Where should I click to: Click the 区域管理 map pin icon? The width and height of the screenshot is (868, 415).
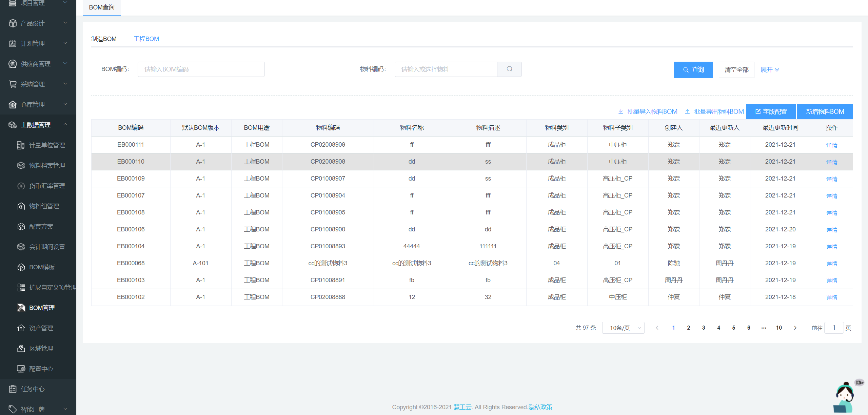(x=21, y=348)
